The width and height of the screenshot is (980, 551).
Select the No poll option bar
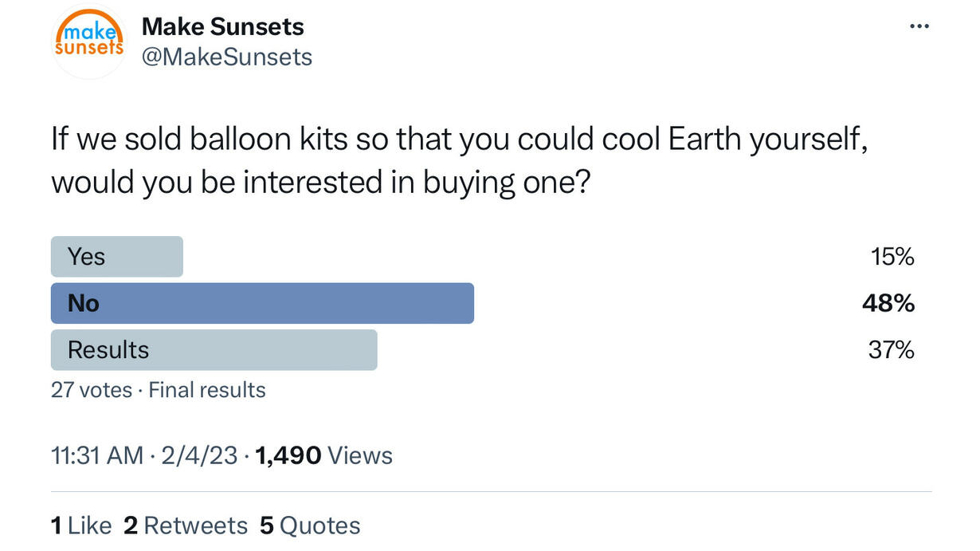(262, 303)
